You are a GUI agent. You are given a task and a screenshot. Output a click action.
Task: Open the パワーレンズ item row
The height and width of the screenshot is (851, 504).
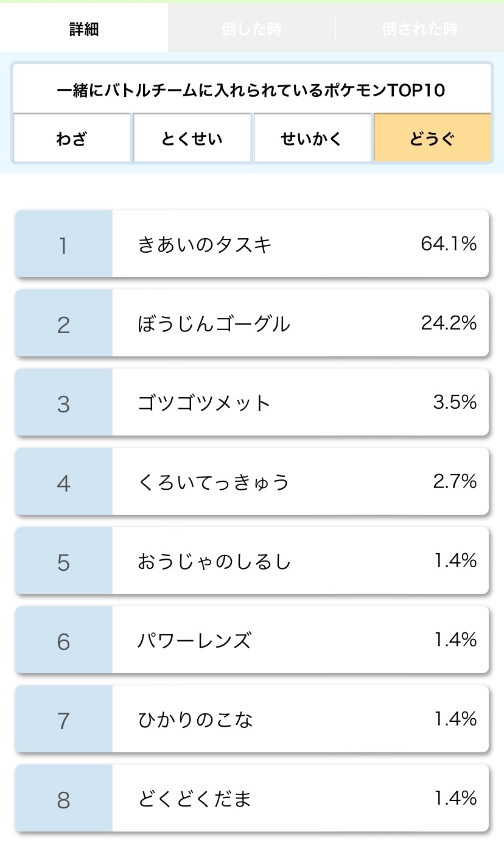(252, 640)
